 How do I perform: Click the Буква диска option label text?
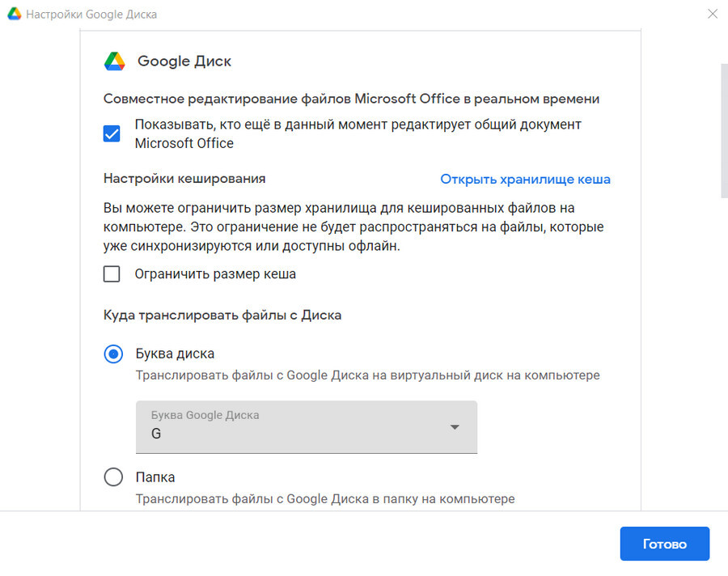coord(175,354)
